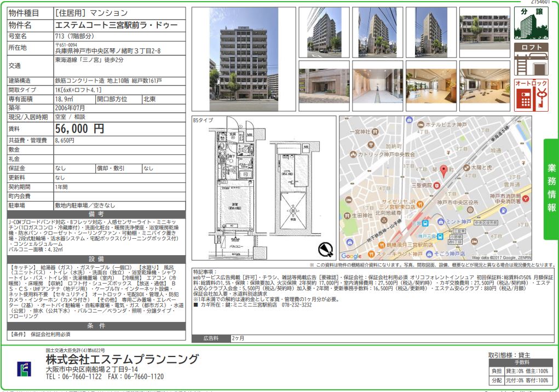This screenshot has height=392, width=559.
Task: Click the access text 東海道線「三ノ宮」徒歩2分
Action: pos(89,60)
